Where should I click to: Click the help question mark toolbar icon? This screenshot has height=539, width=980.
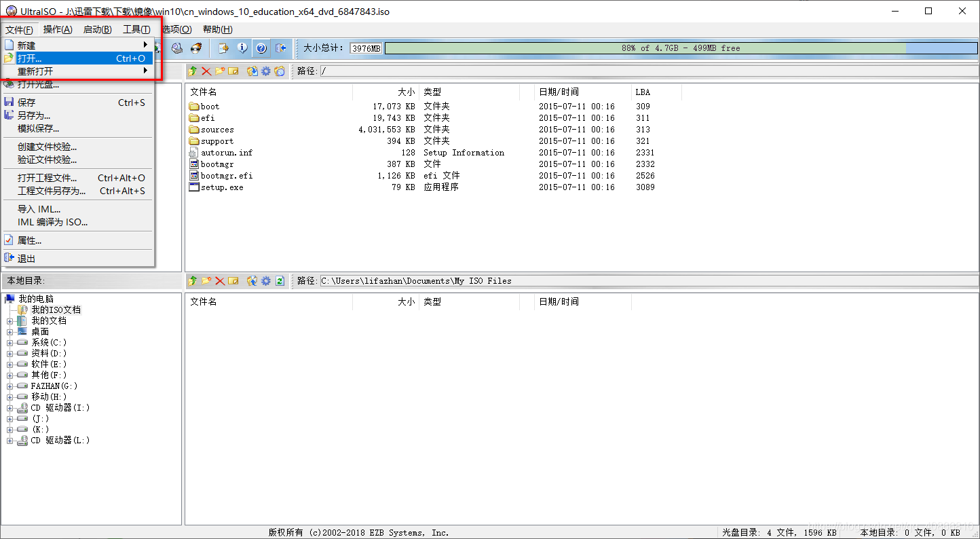tap(261, 48)
